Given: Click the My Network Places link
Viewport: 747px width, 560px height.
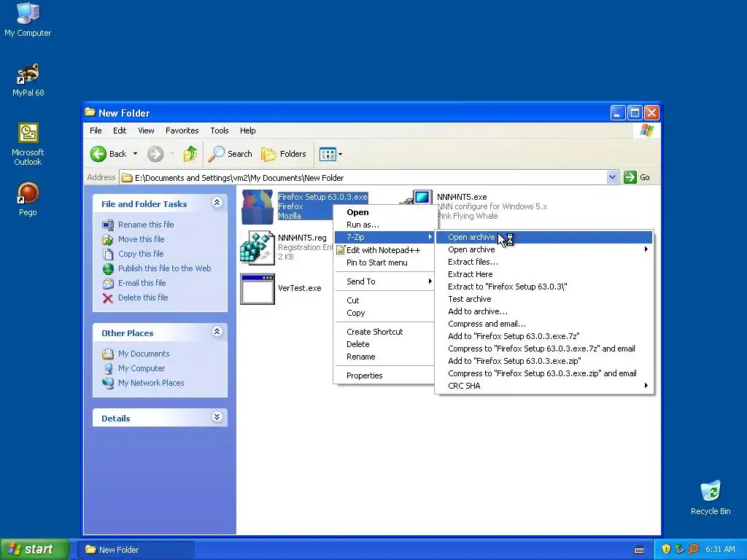Looking at the screenshot, I should point(151,383).
